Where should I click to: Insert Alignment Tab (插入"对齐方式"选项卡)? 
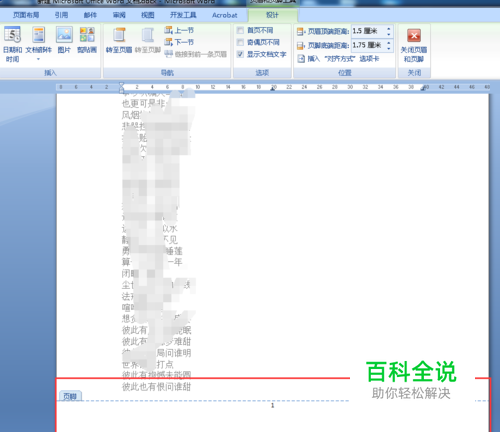click(x=338, y=59)
